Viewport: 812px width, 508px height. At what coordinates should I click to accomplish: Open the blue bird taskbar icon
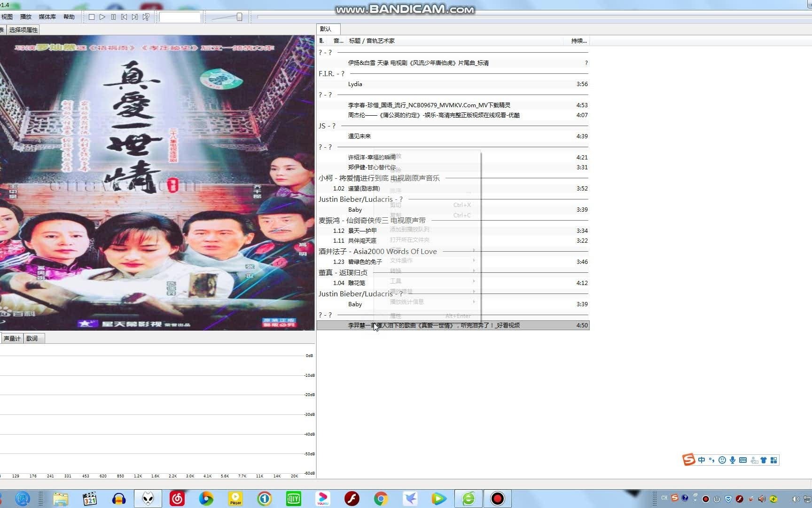[x=410, y=499]
